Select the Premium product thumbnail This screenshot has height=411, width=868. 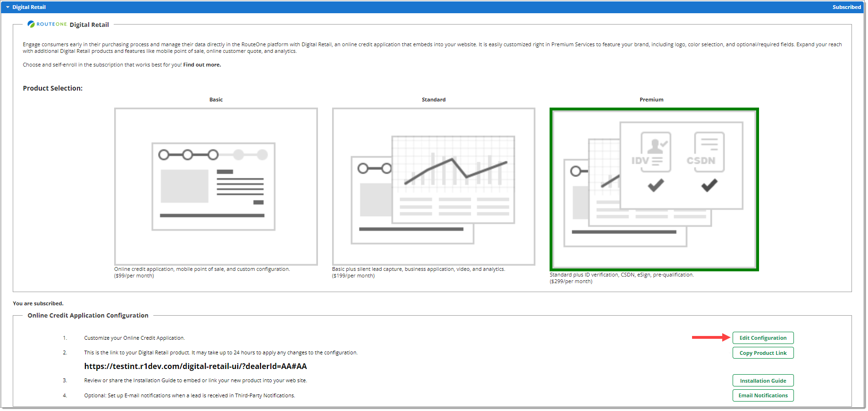(x=654, y=189)
